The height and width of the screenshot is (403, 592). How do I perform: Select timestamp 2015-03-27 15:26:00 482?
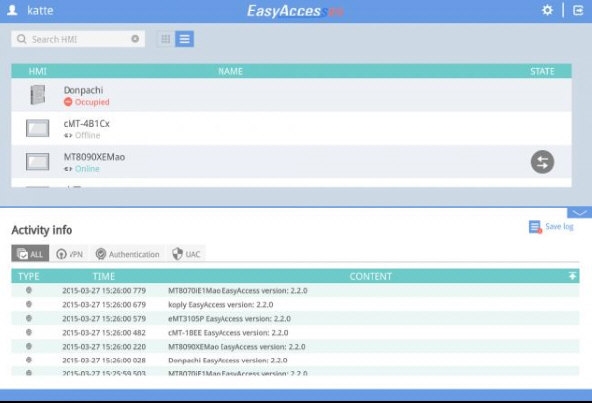tap(104, 333)
